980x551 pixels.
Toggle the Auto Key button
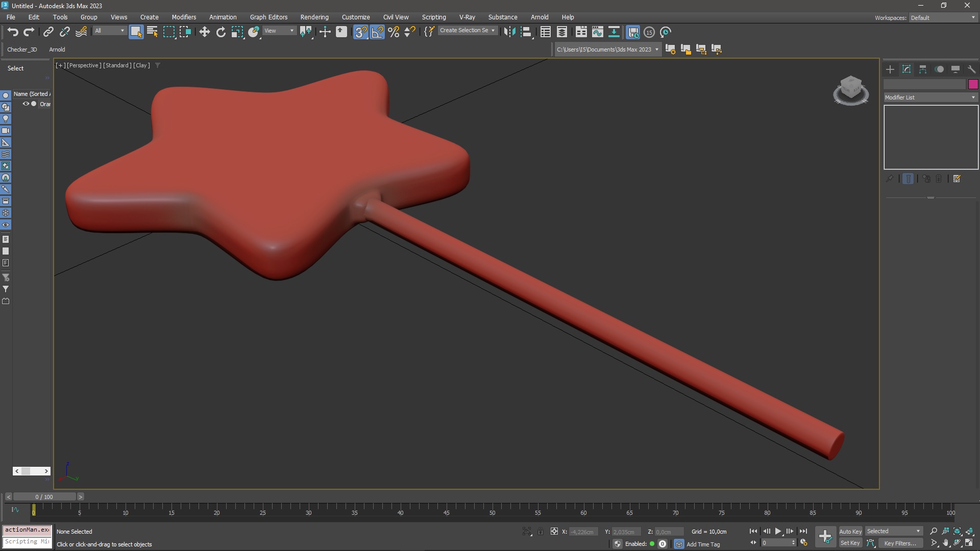pyautogui.click(x=850, y=531)
